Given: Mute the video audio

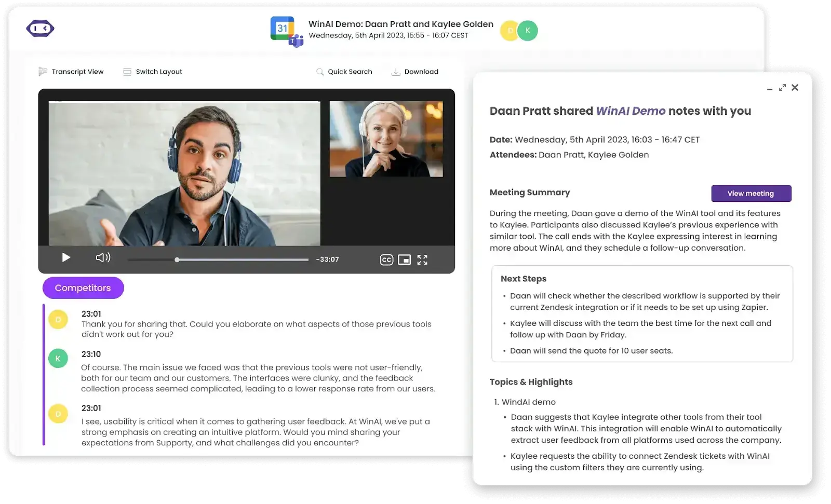Looking at the screenshot, I should click(x=103, y=257).
